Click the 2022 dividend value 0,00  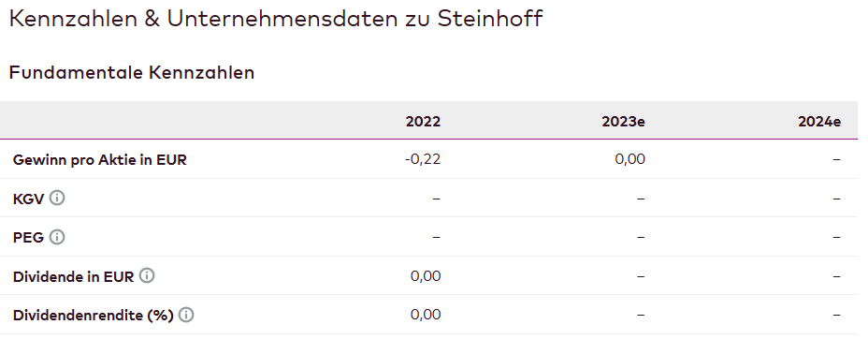(426, 276)
